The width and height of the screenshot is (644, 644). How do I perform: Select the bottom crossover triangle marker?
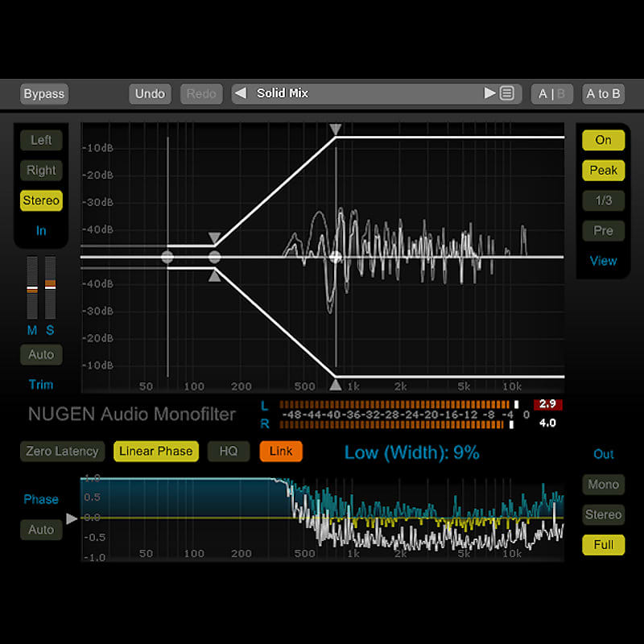[336, 385]
